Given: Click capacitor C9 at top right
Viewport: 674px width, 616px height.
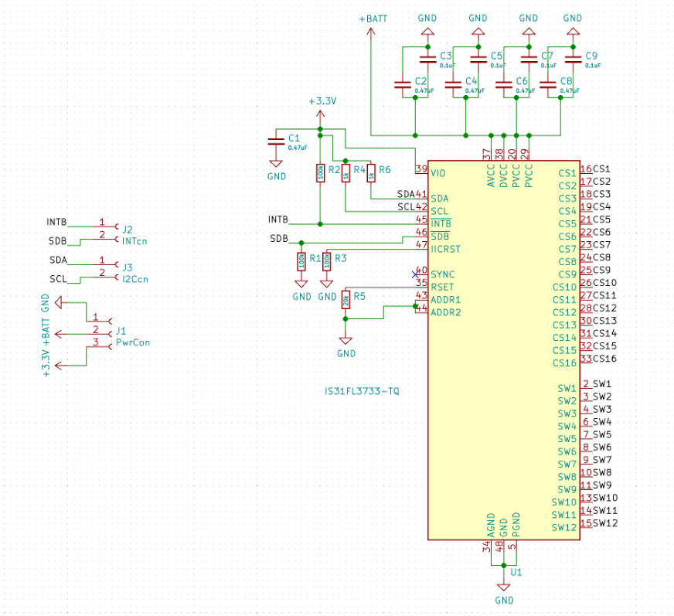Looking at the screenshot, I should pyautogui.click(x=573, y=60).
